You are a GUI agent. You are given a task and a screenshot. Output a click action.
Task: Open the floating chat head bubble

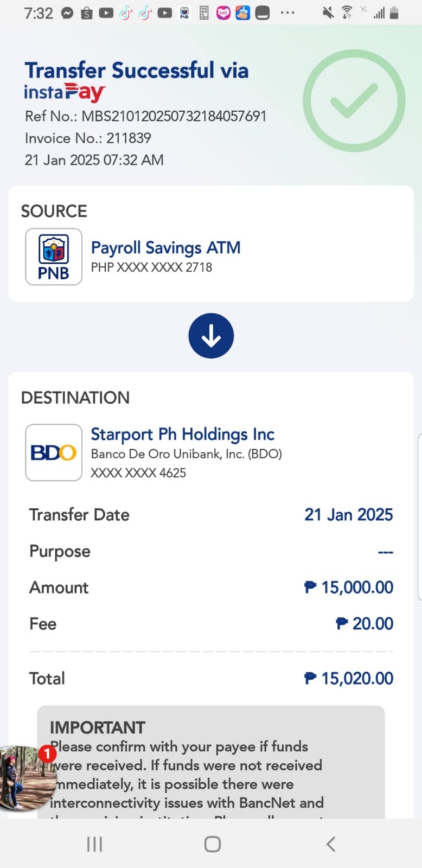(x=26, y=778)
